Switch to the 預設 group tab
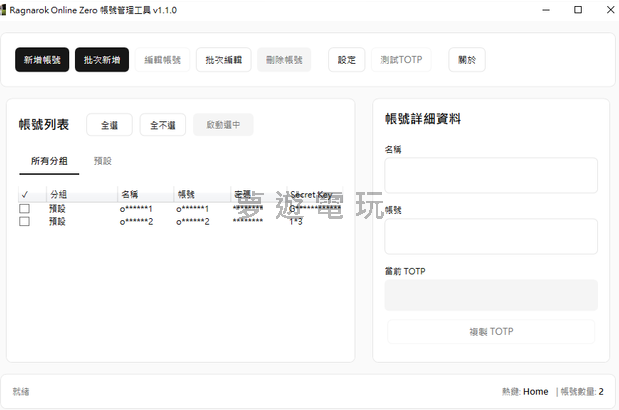619x410 pixels. tap(102, 161)
